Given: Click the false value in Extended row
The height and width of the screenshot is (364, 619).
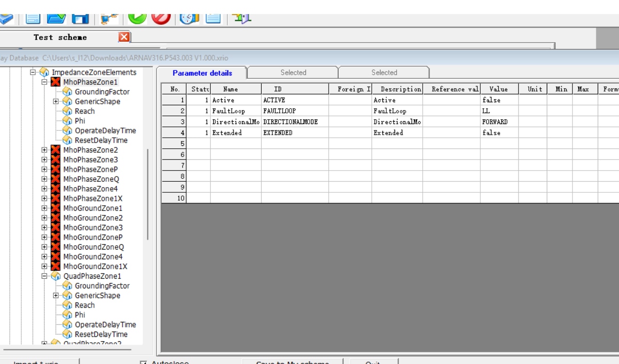Looking at the screenshot, I should [x=499, y=132].
